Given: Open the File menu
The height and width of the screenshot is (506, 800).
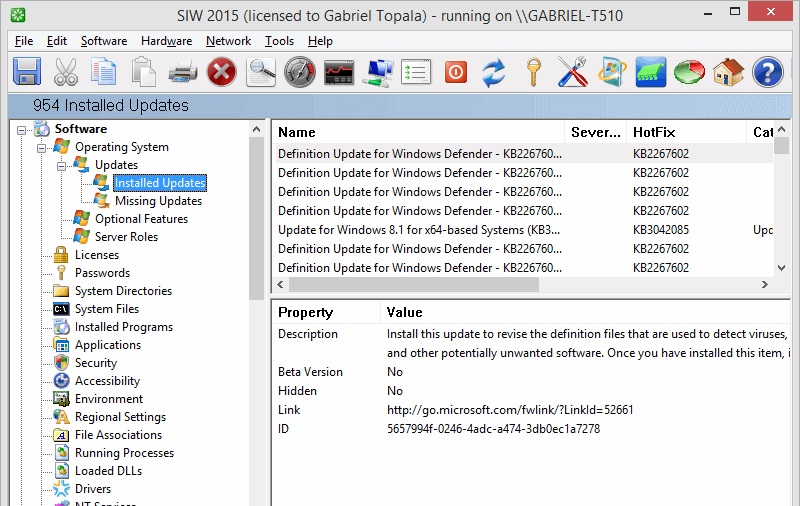Looking at the screenshot, I should tap(24, 41).
